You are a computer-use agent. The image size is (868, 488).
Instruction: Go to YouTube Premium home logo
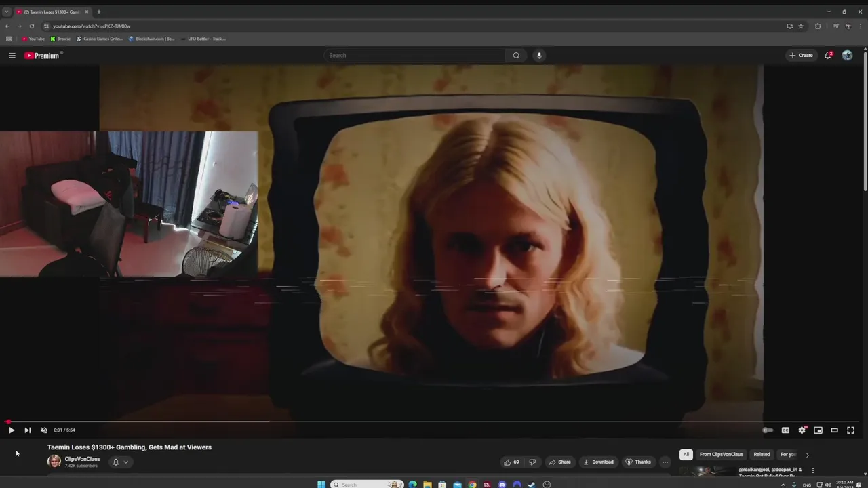43,56
